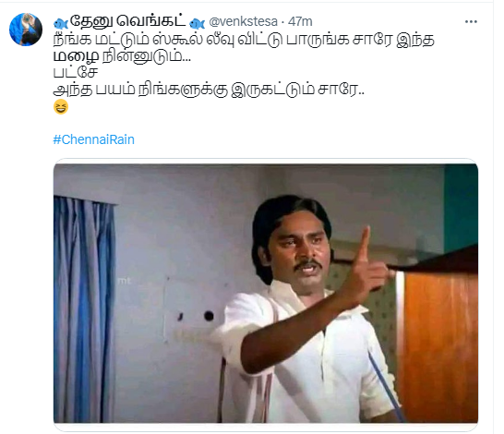Click the faint mt watermark on the image
This screenshot has width=504, height=434.
(124, 281)
